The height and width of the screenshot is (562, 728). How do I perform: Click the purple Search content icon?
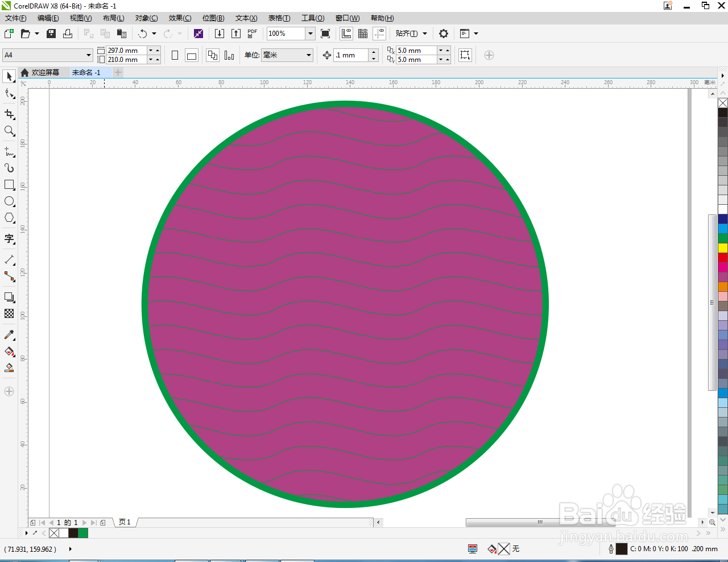(198, 34)
